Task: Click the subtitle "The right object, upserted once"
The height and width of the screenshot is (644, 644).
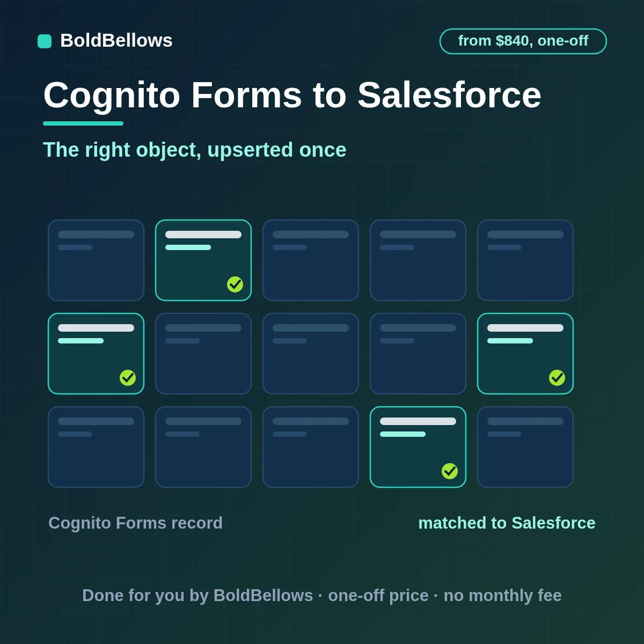Action: click(195, 150)
